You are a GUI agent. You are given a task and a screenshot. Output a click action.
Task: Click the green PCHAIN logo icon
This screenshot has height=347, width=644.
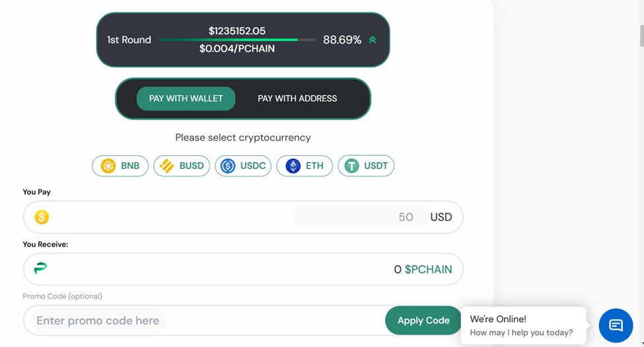coord(41,268)
